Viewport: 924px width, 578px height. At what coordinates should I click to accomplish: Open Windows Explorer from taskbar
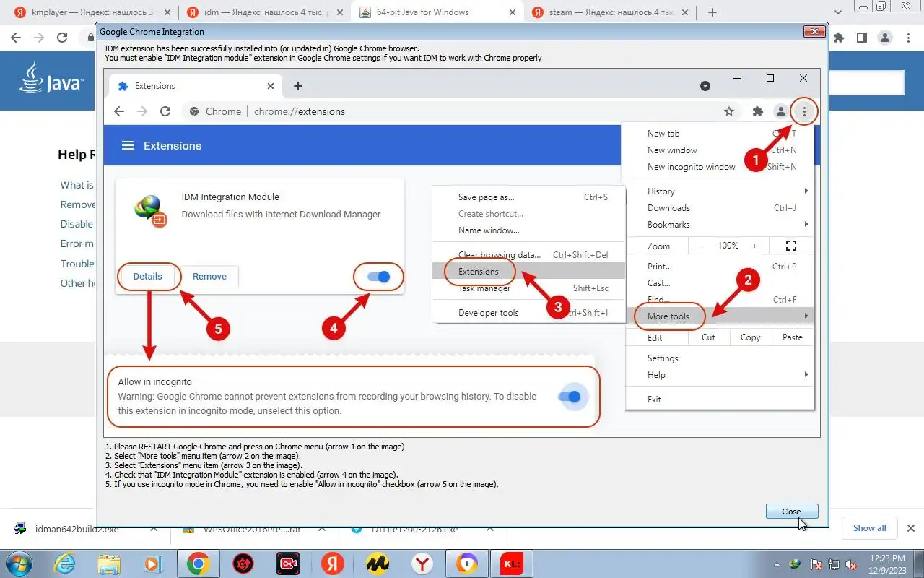pos(109,564)
